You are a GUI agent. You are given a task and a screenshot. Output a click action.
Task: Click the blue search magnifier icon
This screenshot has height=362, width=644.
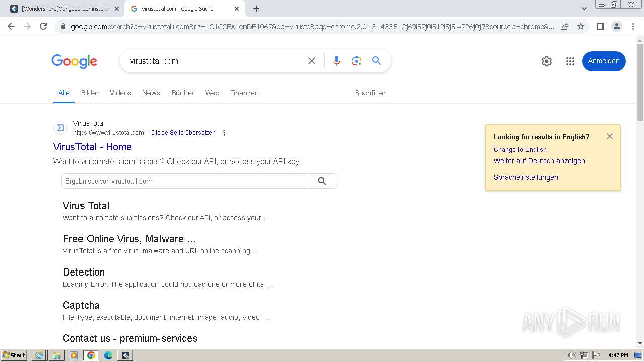[376, 61]
